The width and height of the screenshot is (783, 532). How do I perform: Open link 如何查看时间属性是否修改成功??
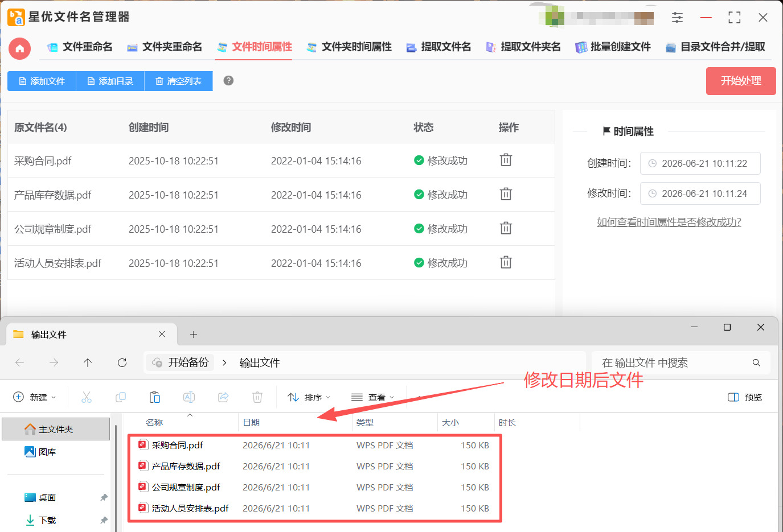(x=669, y=222)
